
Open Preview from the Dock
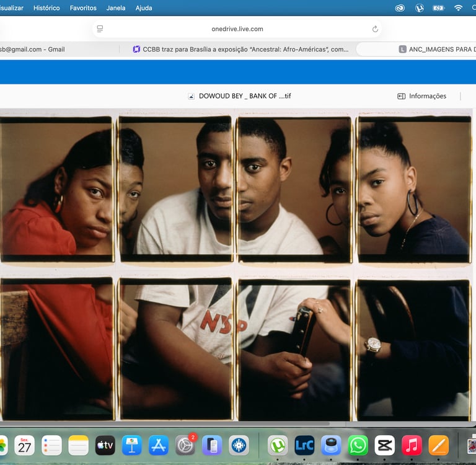pos(331,445)
